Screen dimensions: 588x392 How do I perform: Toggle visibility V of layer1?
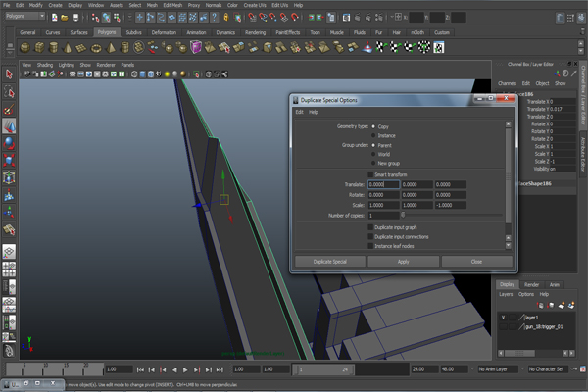click(504, 318)
